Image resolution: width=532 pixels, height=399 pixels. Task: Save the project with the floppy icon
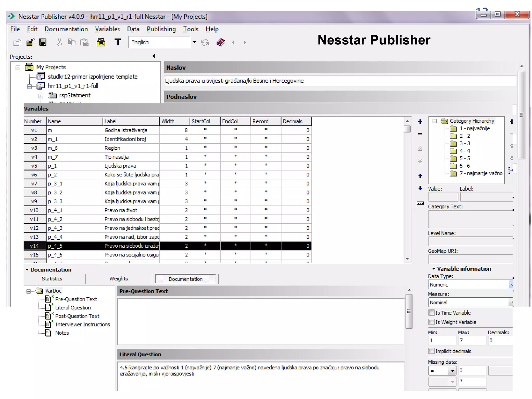click(43, 42)
